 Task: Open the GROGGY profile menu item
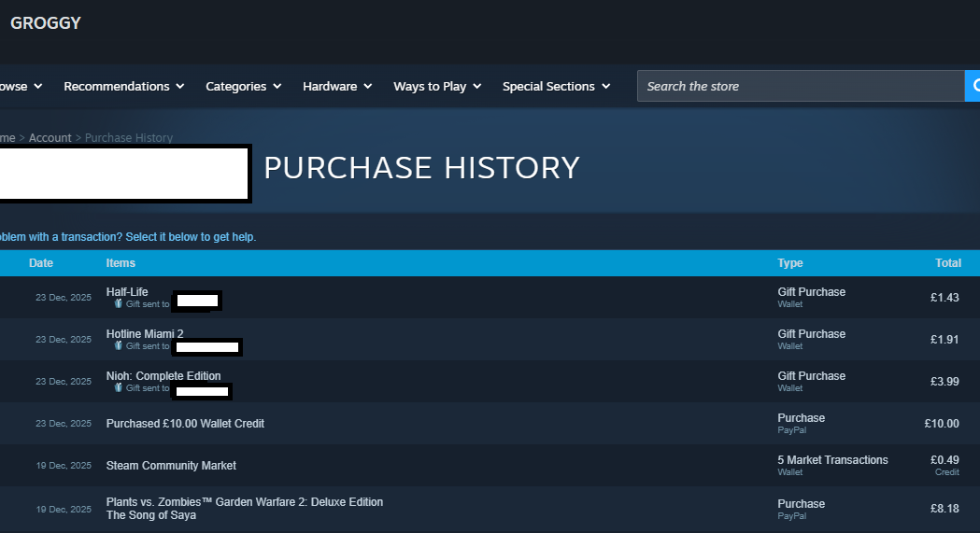[46, 23]
